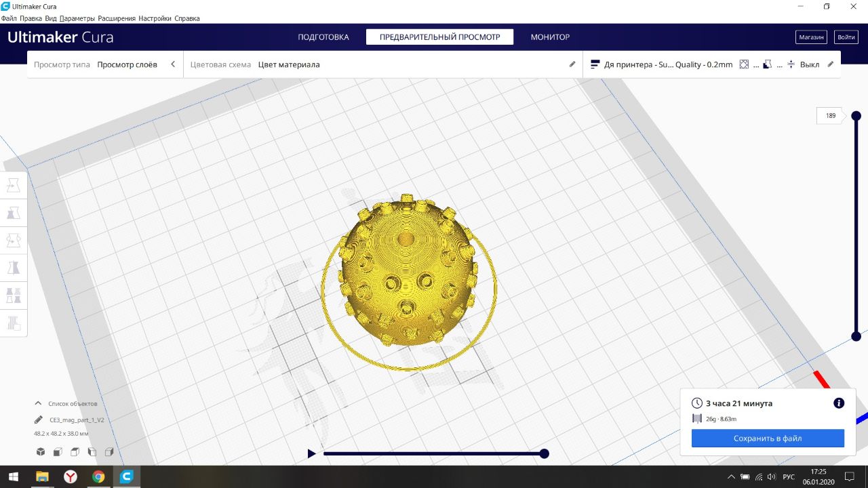Open Windows notification center

click(849, 476)
